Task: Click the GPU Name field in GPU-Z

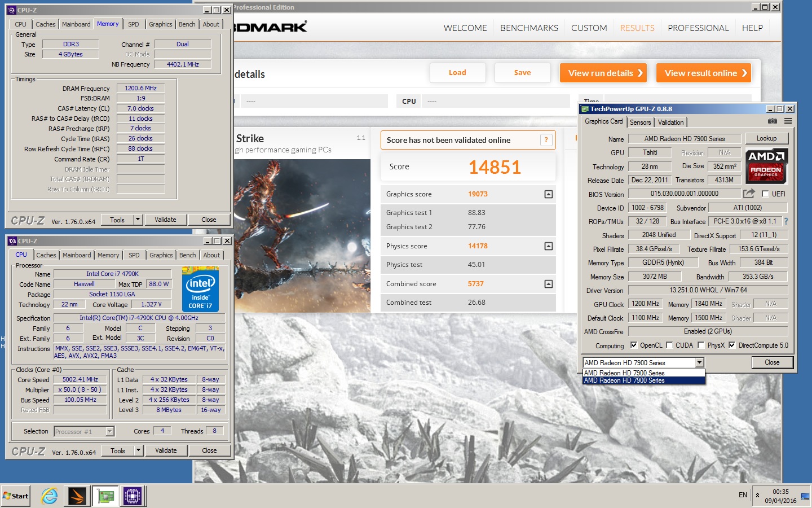Action: pyautogui.click(x=685, y=139)
